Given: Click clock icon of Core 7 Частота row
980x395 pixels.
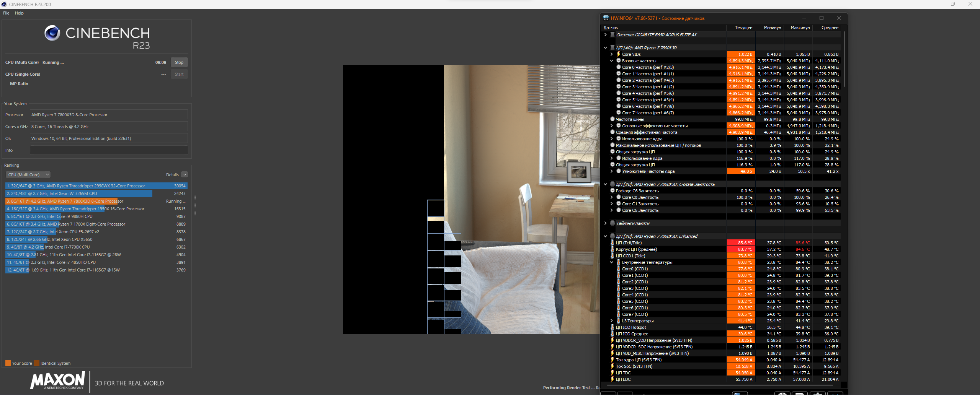Looking at the screenshot, I should (x=618, y=113).
